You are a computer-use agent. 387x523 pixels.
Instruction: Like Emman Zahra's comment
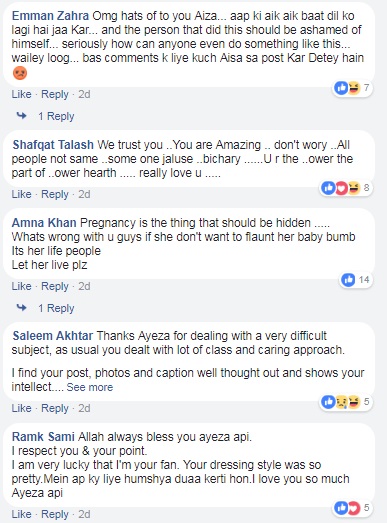click(21, 94)
